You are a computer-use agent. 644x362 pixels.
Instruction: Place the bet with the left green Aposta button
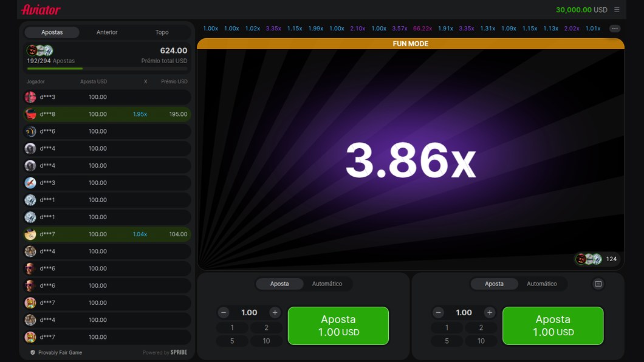338,326
